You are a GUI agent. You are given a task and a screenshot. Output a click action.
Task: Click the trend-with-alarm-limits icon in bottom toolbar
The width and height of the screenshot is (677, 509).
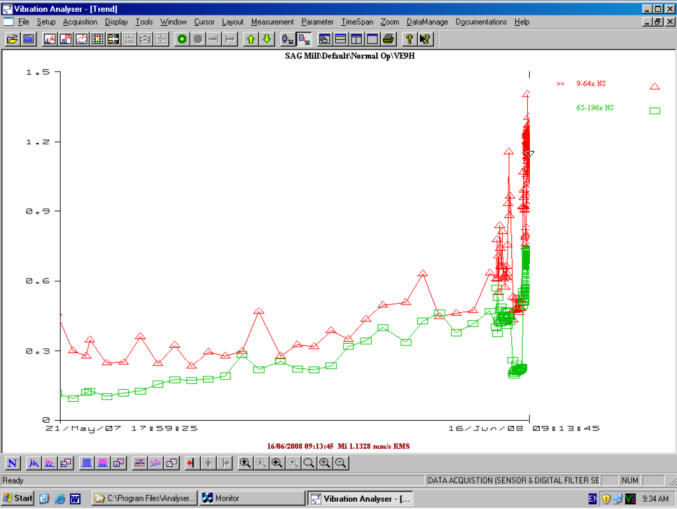coord(139,463)
